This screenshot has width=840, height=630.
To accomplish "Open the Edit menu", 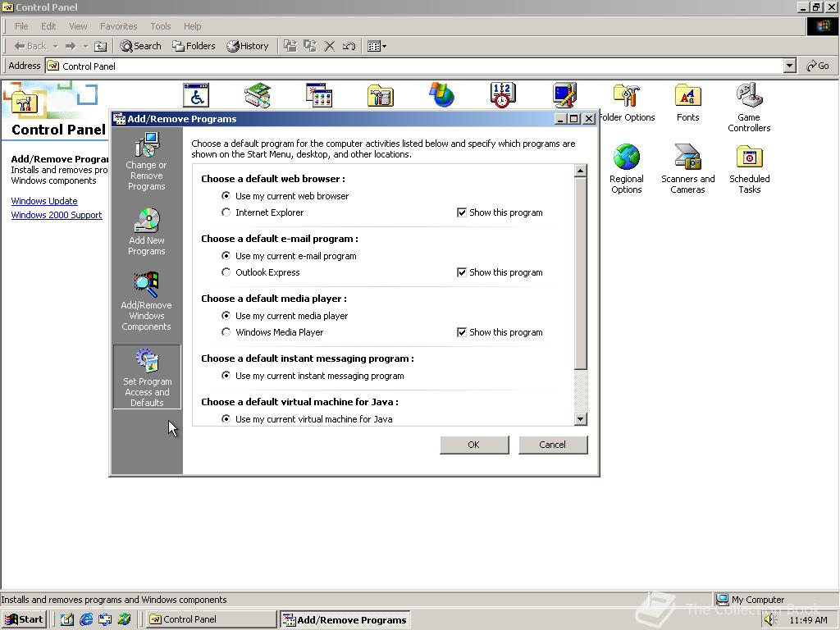I will tap(48, 26).
